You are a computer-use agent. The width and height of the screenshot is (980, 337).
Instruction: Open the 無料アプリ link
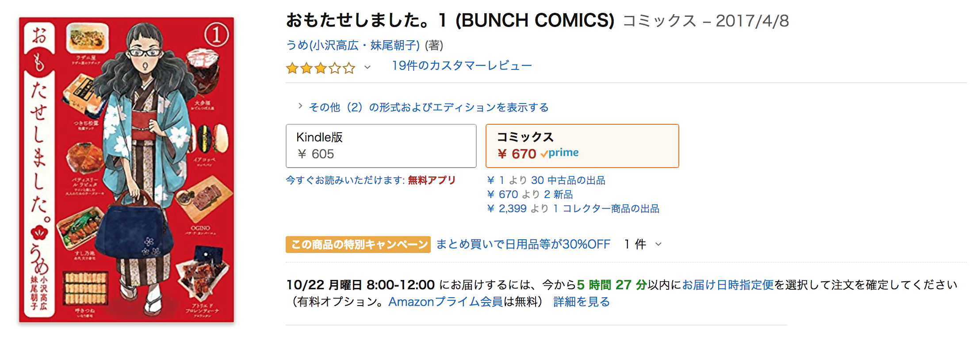click(432, 180)
